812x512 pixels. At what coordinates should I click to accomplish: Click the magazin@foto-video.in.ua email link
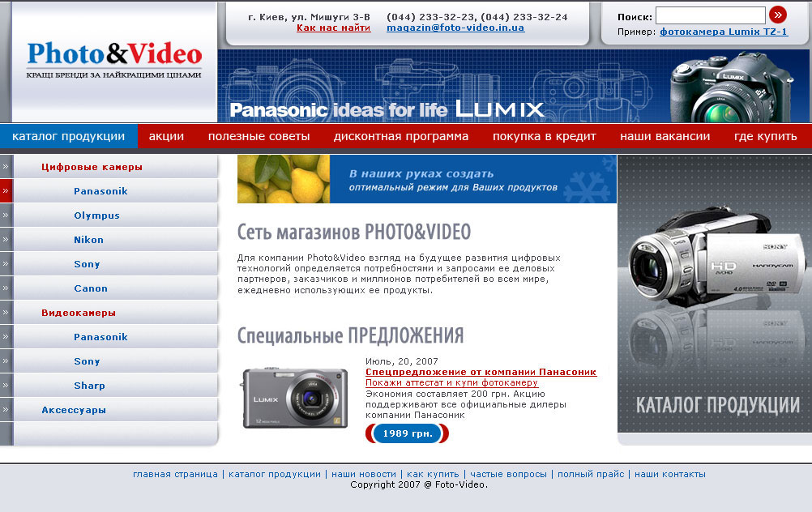[455, 28]
